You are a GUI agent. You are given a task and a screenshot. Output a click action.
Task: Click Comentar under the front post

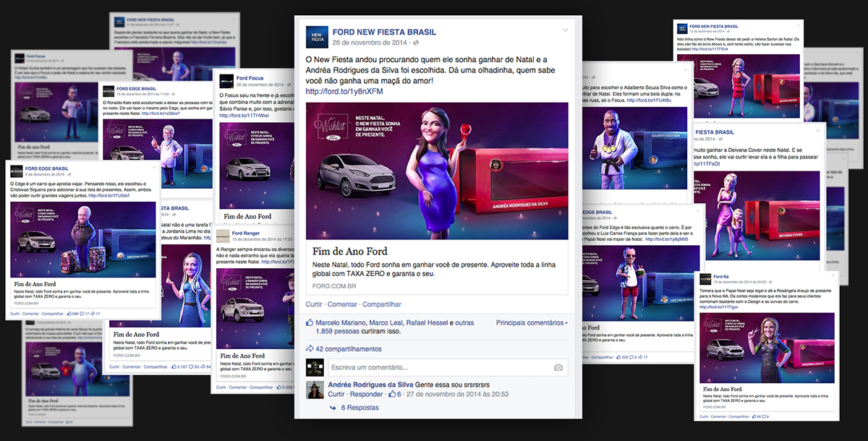[343, 304]
